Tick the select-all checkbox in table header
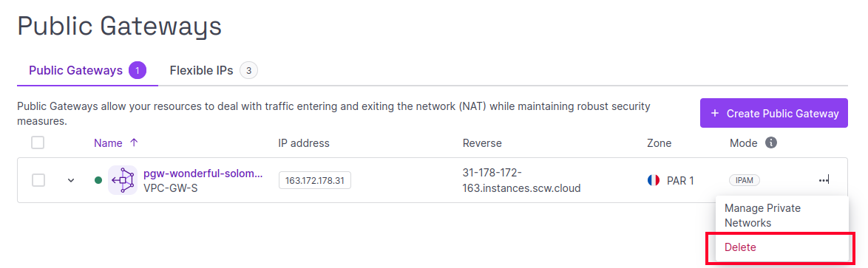Screen dimensions: 868x268 tap(38, 142)
